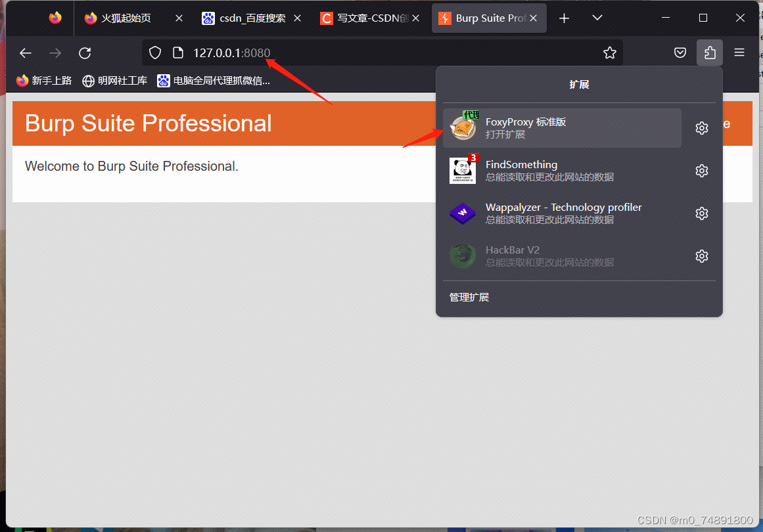This screenshot has width=763, height=532.
Task: Select the FindSomething extension entry
Action: [562, 171]
